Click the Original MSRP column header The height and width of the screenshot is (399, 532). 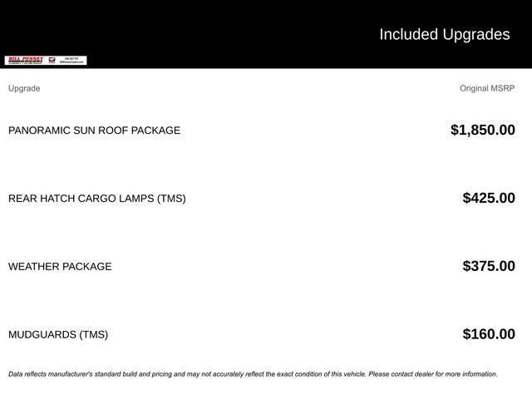(x=487, y=88)
